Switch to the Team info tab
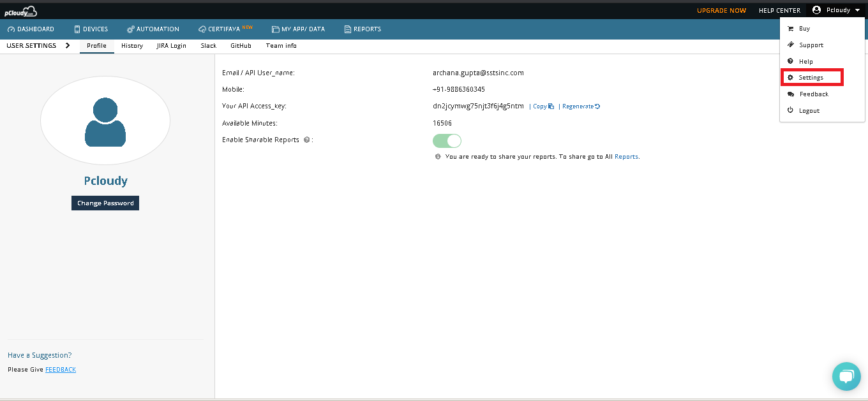Viewport: 868px width, 401px height. coord(281,46)
